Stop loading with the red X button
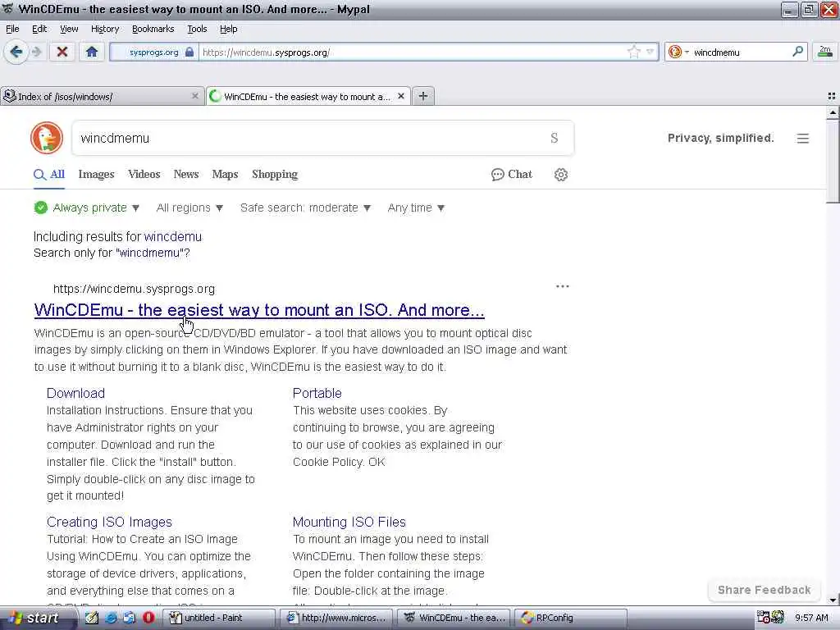This screenshot has height=630, width=840. (62, 52)
